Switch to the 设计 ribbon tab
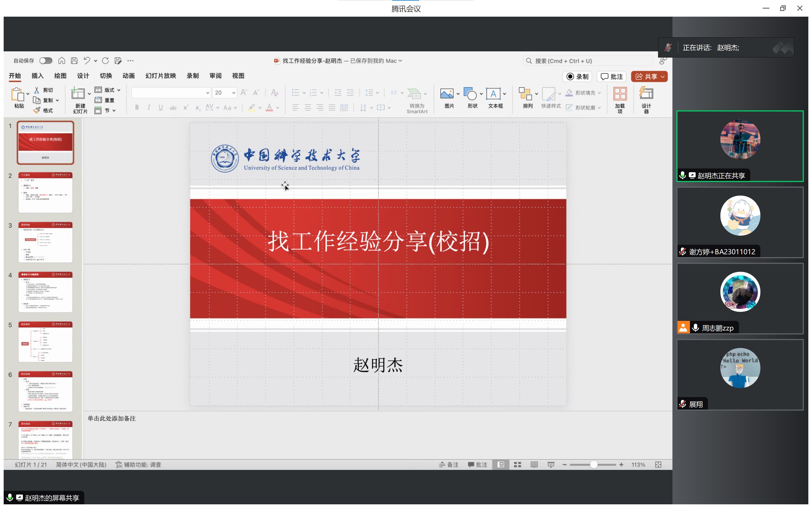The image size is (812, 508). point(83,76)
